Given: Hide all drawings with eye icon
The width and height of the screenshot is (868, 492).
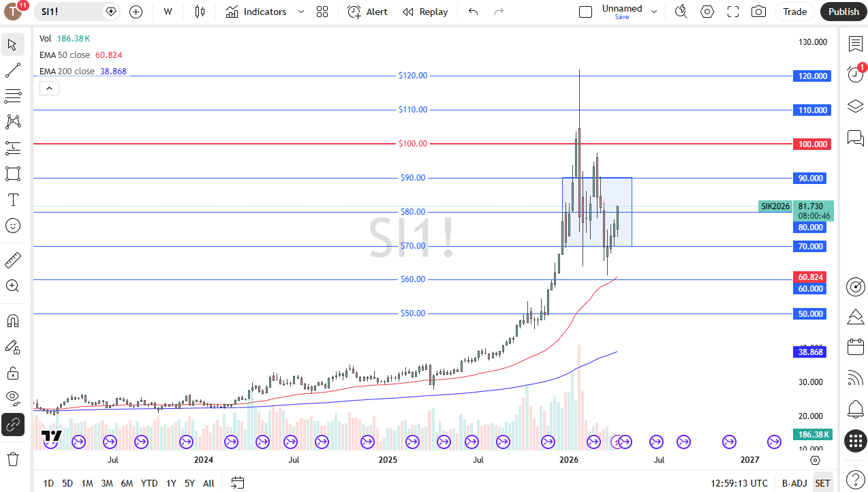Looking at the screenshot, I should point(12,398).
